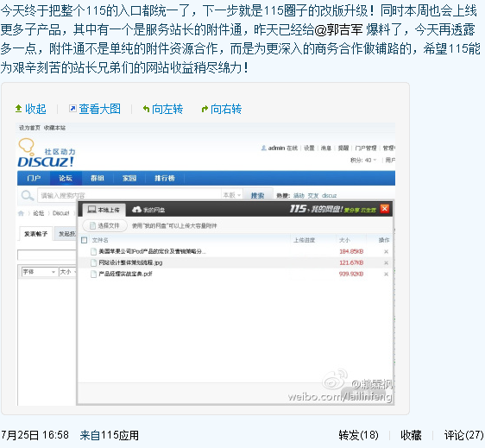Rotate image with 向左转

167,109
